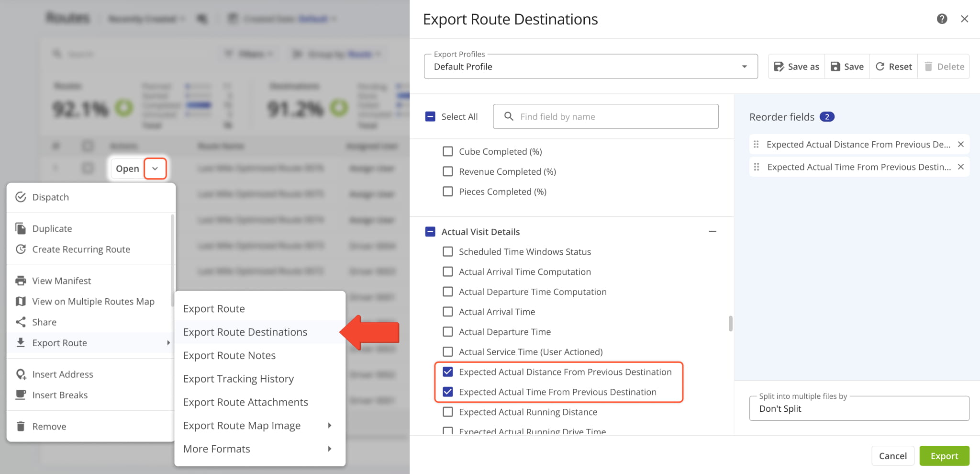Screen dimensions: 980x474
Task: Choose Export Route Notes
Action: pos(260,355)
